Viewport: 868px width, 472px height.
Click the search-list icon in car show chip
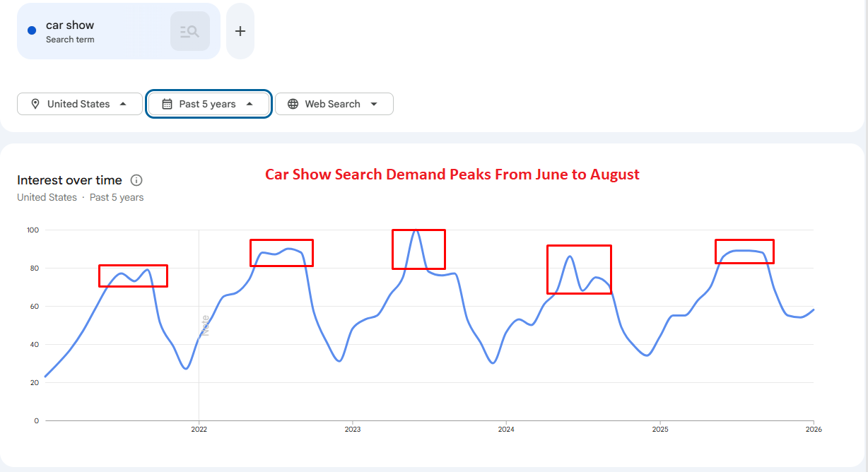coord(190,31)
